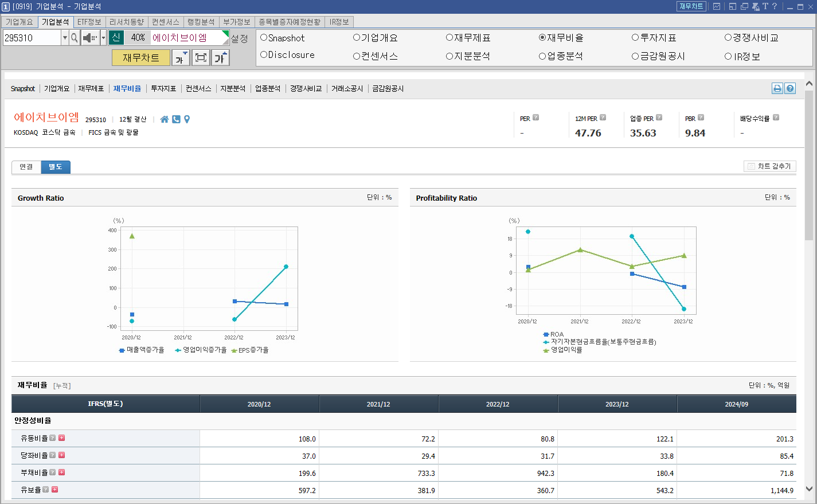Select the 투자지표 radio button
Image resolution: width=817 pixels, height=504 pixels.
click(x=635, y=37)
